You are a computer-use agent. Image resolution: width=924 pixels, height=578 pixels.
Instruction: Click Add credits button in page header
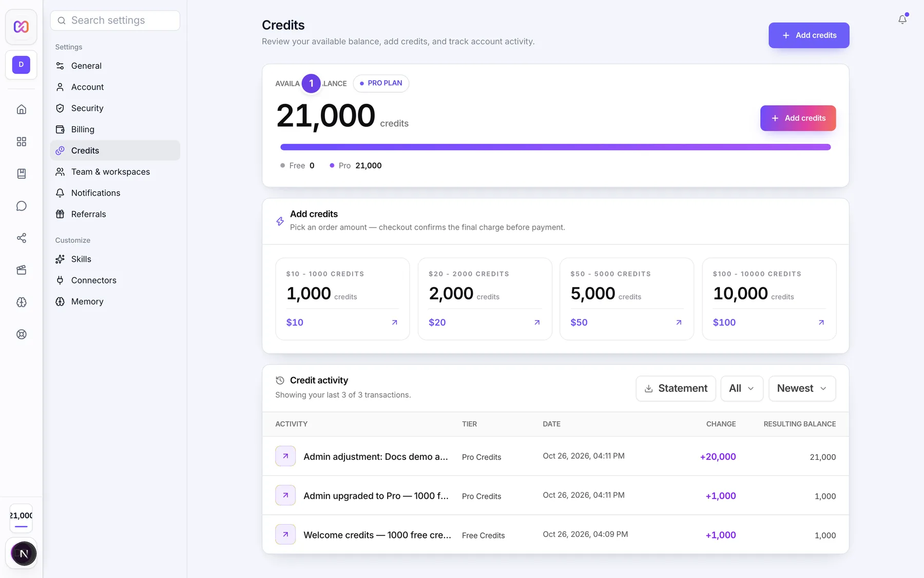[808, 35]
